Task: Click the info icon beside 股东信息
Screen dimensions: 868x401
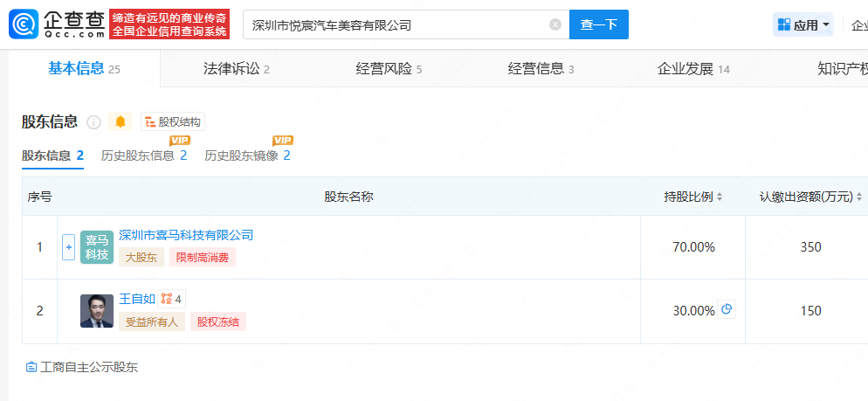Action: tap(94, 122)
